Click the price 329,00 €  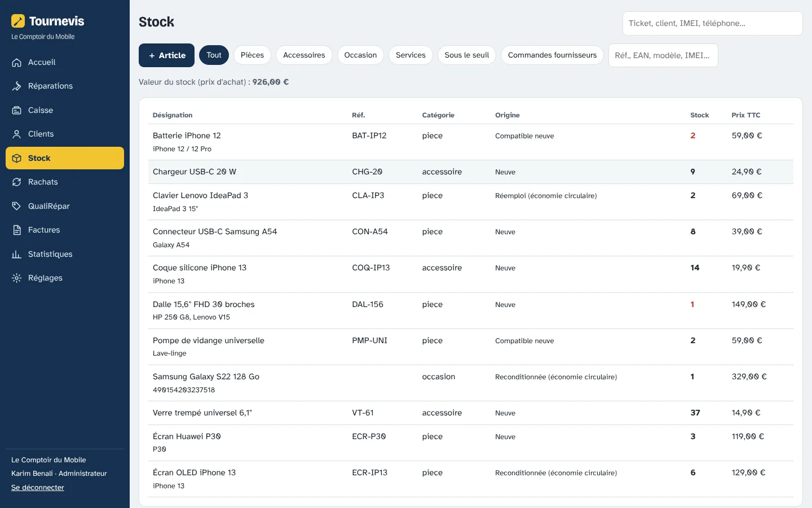click(x=749, y=377)
